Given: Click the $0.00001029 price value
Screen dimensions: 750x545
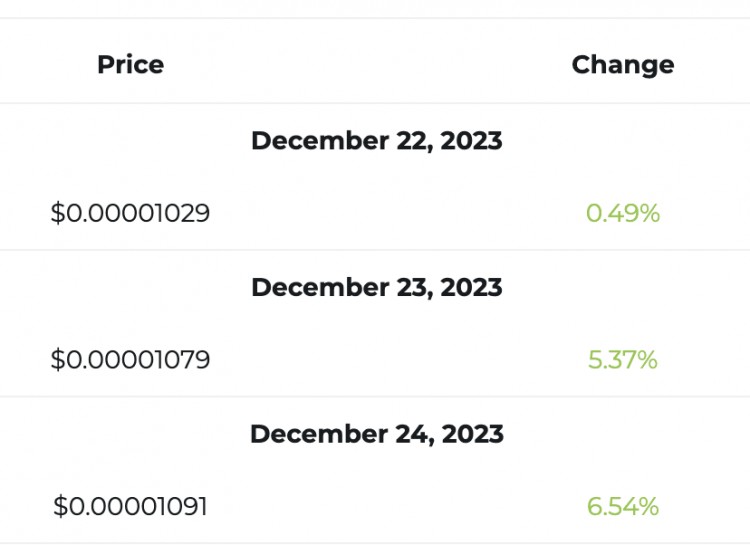Looking at the screenshot, I should tap(130, 213).
